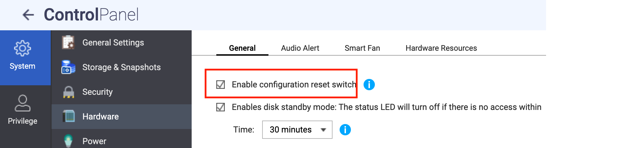Click the Storage & Snapshots disk icon
The width and height of the screenshot is (644, 148).
pyautogui.click(x=68, y=67)
